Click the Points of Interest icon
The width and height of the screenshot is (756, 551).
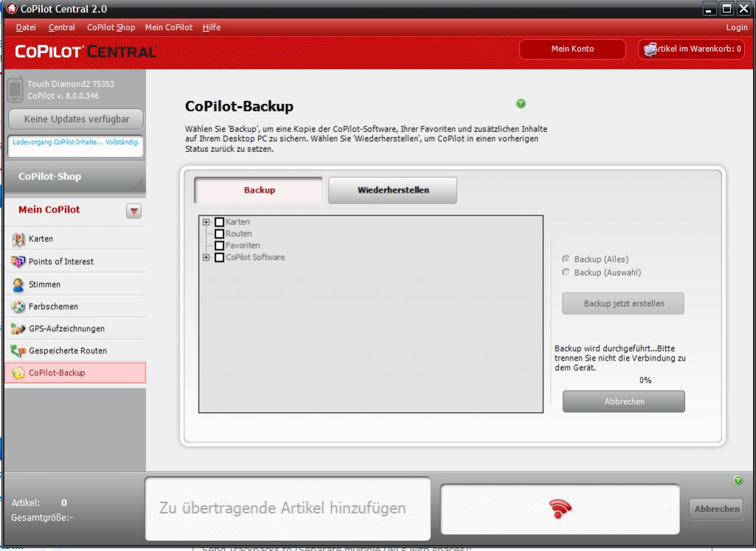[x=18, y=262]
